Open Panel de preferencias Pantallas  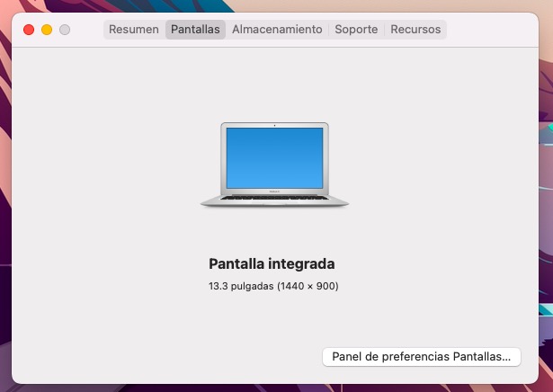pyautogui.click(x=421, y=356)
